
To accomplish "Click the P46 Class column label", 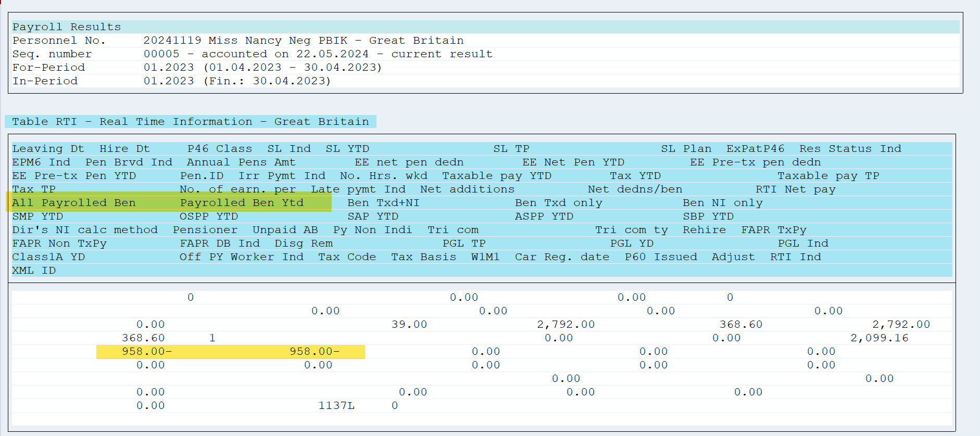I will [220, 149].
